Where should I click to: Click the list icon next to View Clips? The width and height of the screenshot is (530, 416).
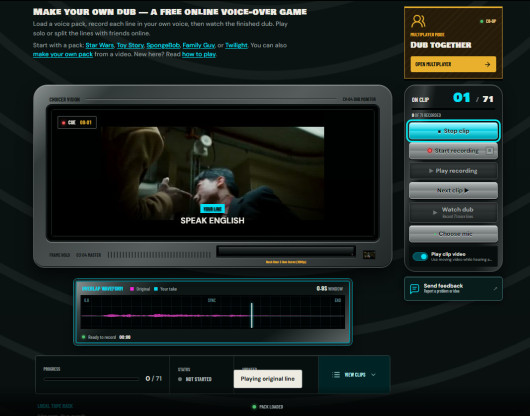(x=336, y=375)
